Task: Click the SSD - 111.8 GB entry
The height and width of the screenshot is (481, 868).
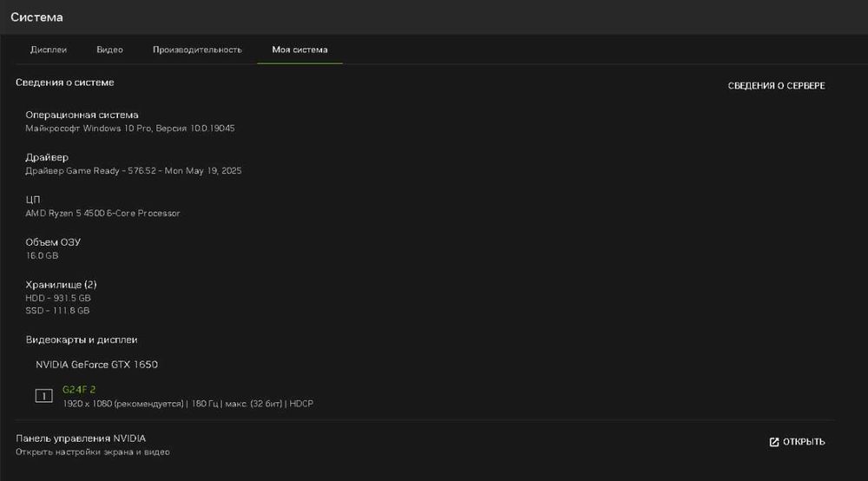Action: (57, 311)
